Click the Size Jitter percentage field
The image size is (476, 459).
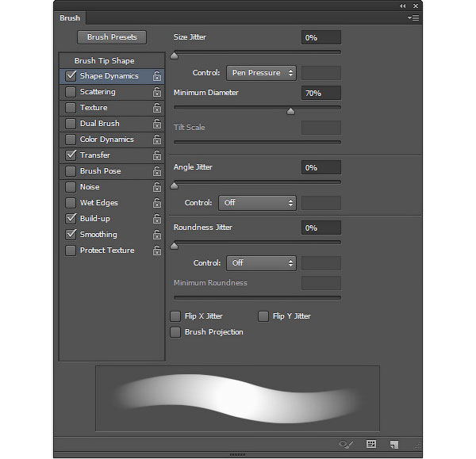[x=321, y=37]
